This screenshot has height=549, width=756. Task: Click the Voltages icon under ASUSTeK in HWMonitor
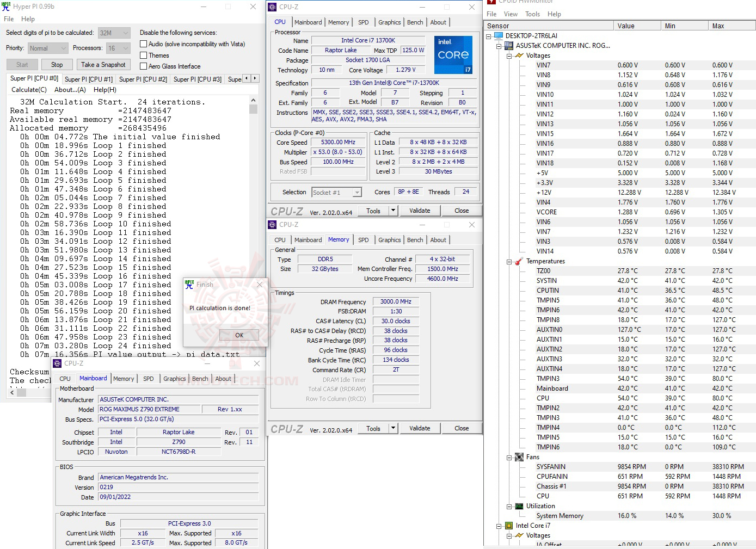tap(519, 55)
